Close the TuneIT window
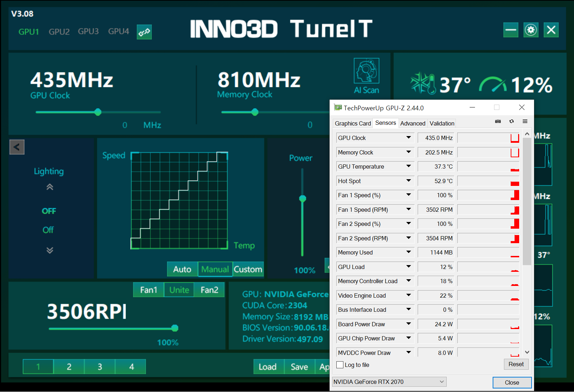This screenshot has width=574, height=392. [x=551, y=30]
